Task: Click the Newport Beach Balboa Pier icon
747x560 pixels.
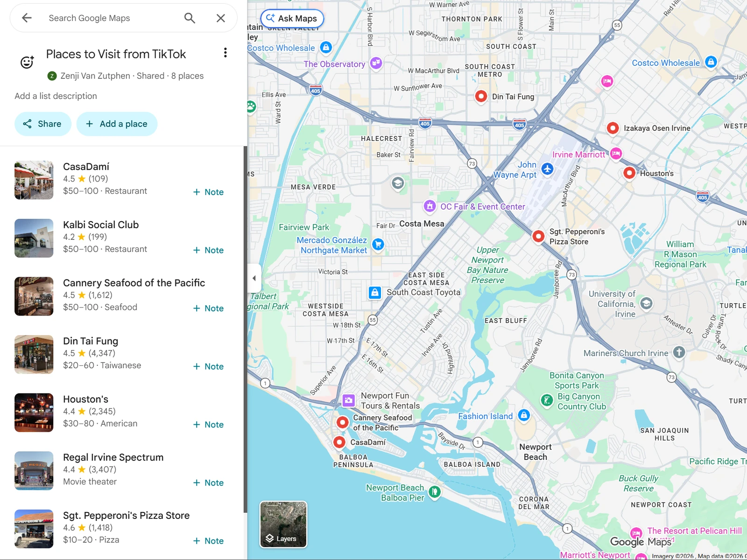Action: 435,492
